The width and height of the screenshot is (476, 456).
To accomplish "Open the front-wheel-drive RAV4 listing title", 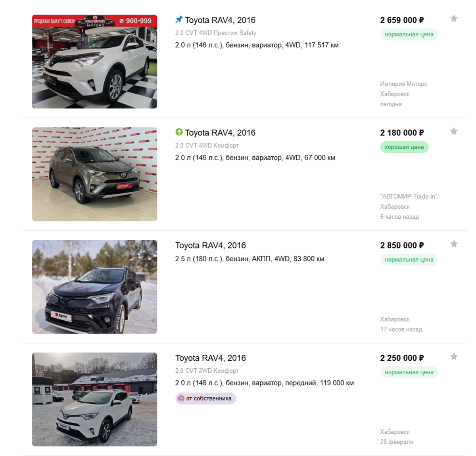I will 210,358.
